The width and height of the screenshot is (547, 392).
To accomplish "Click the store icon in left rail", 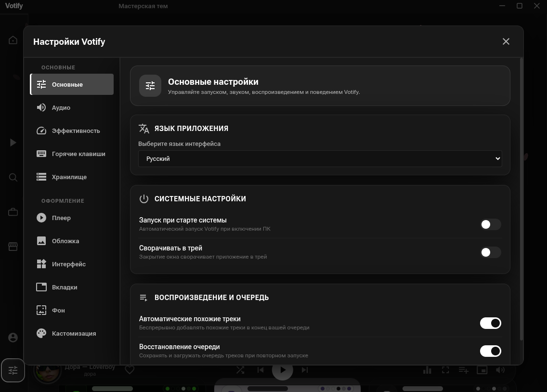I will tap(13, 247).
